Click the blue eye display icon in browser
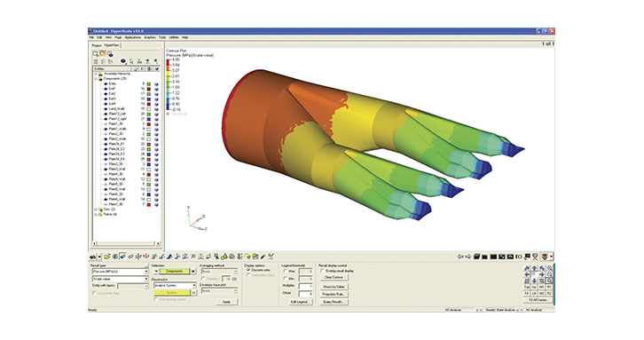This screenshot has width=644, height=340. 122,61
